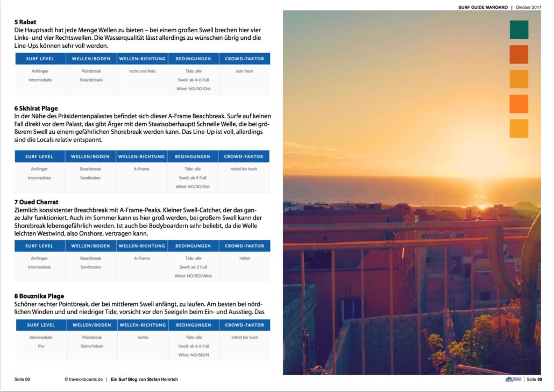Click the 'Stein/Felsen' cell

[x=92, y=346]
